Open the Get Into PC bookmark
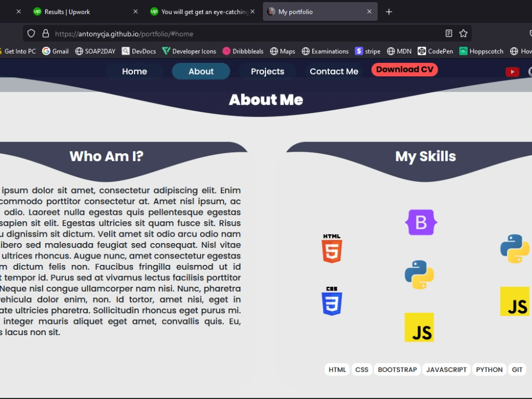The height and width of the screenshot is (399, 532). tap(18, 51)
